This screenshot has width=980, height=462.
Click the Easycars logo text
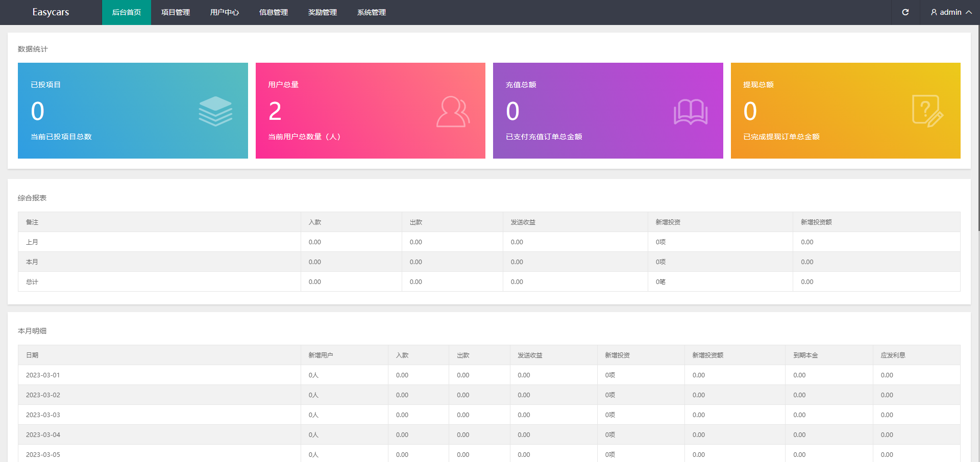point(51,12)
